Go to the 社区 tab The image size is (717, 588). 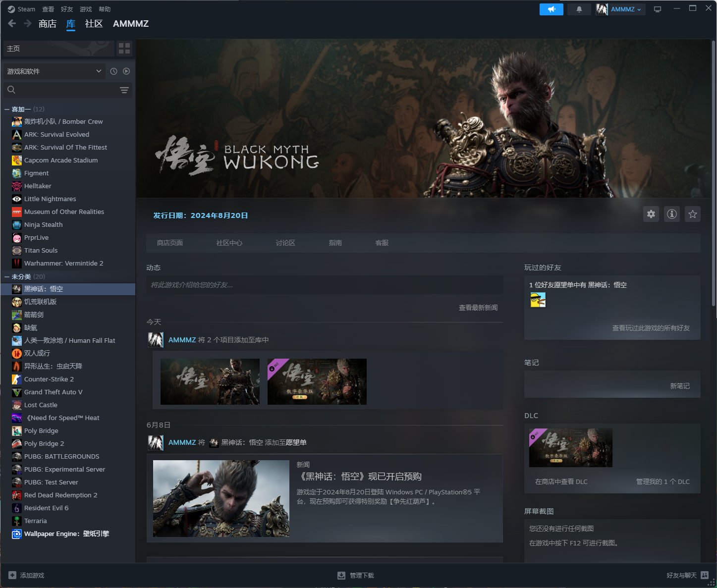(94, 23)
